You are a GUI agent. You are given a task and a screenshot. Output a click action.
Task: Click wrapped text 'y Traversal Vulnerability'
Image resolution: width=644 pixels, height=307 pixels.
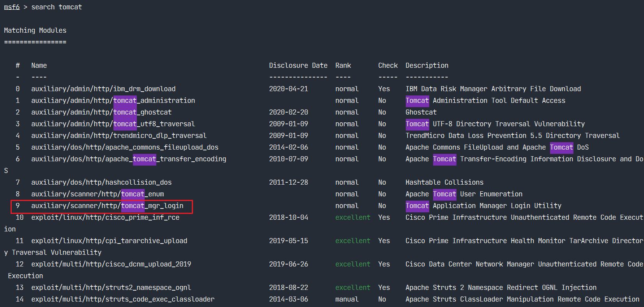(53, 252)
